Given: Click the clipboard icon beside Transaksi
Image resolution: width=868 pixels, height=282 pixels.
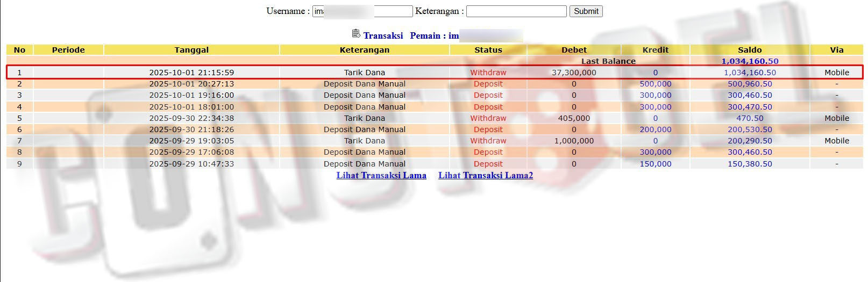Looking at the screenshot, I should pos(356,34).
